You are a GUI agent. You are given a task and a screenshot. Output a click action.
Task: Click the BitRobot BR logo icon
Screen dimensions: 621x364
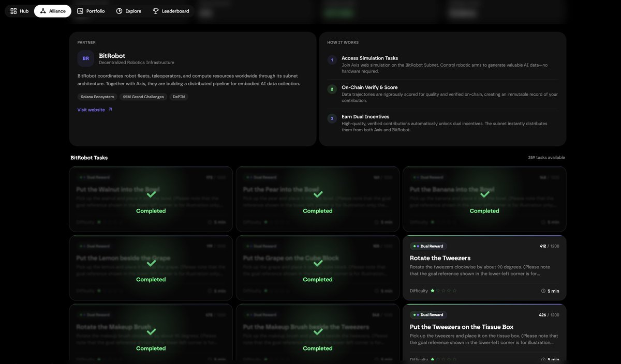86,58
